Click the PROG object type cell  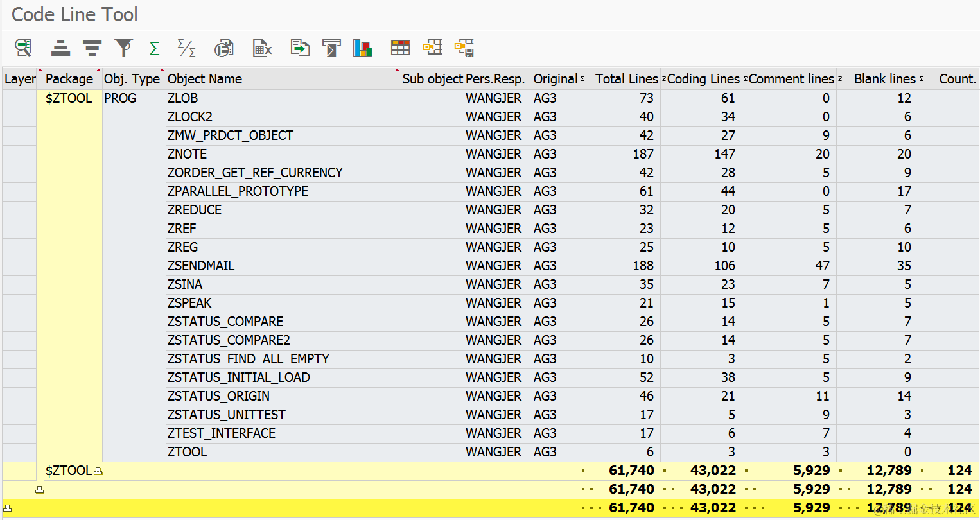[x=120, y=98]
